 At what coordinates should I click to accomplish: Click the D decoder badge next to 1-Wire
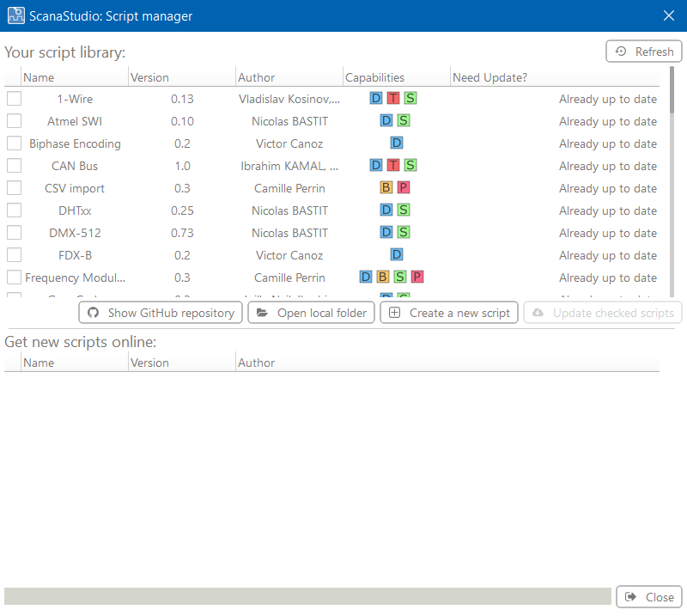click(376, 98)
